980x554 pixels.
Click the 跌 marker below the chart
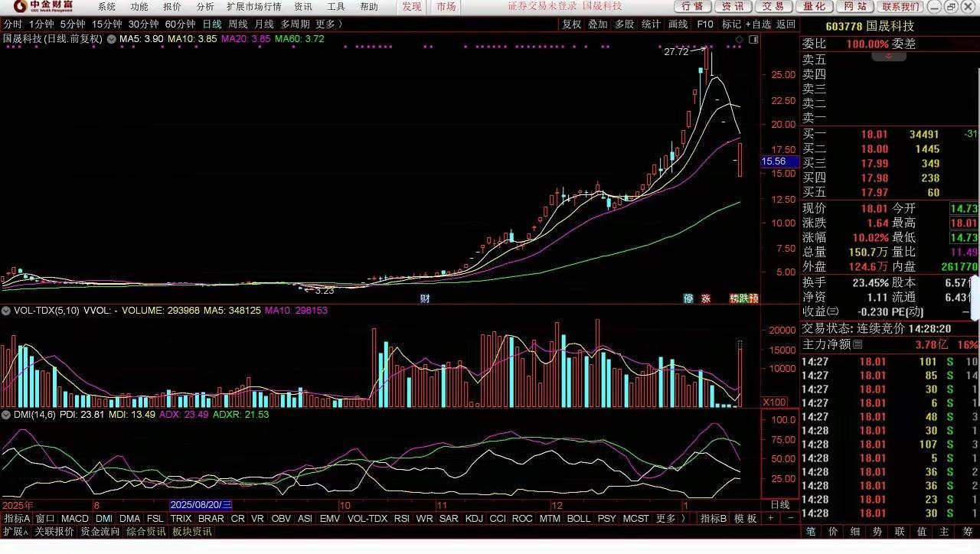[744, 298]
